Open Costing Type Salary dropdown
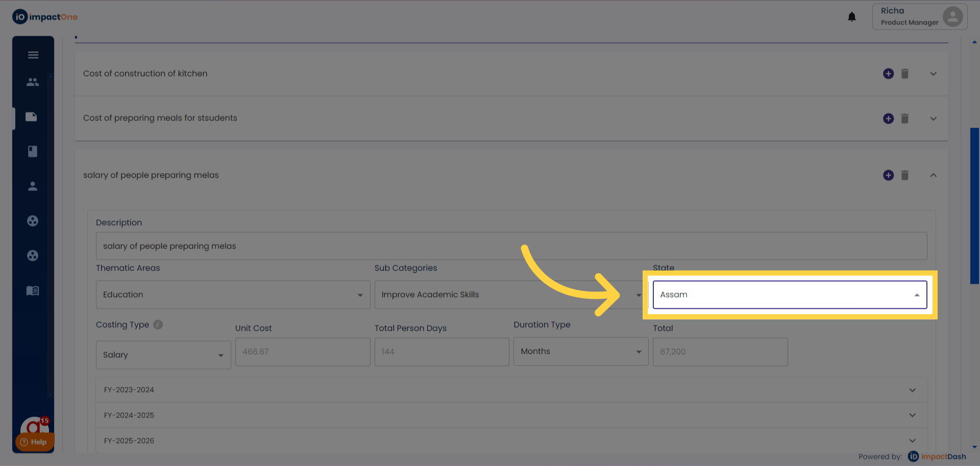 [163, 355]
